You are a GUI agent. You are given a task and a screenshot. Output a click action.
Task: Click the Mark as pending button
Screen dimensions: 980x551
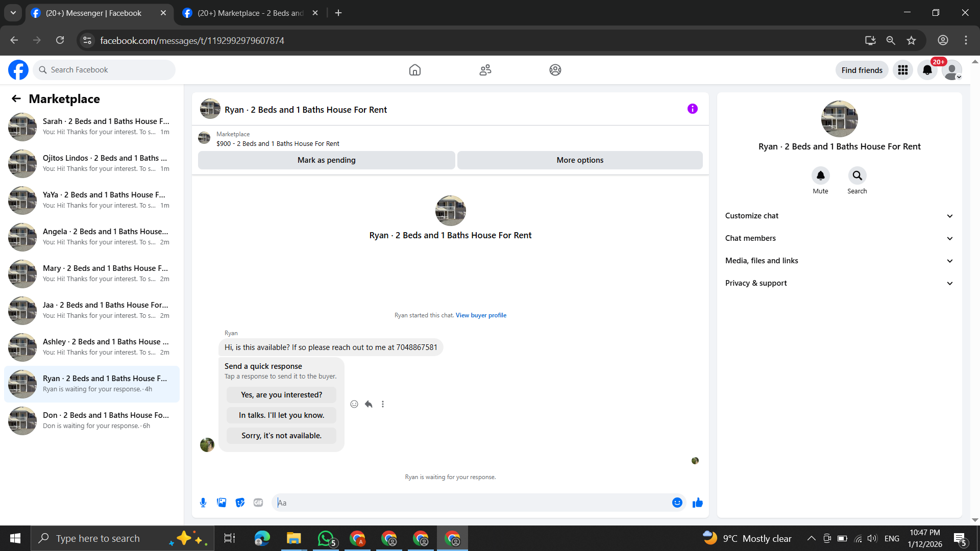pos(326,160)
